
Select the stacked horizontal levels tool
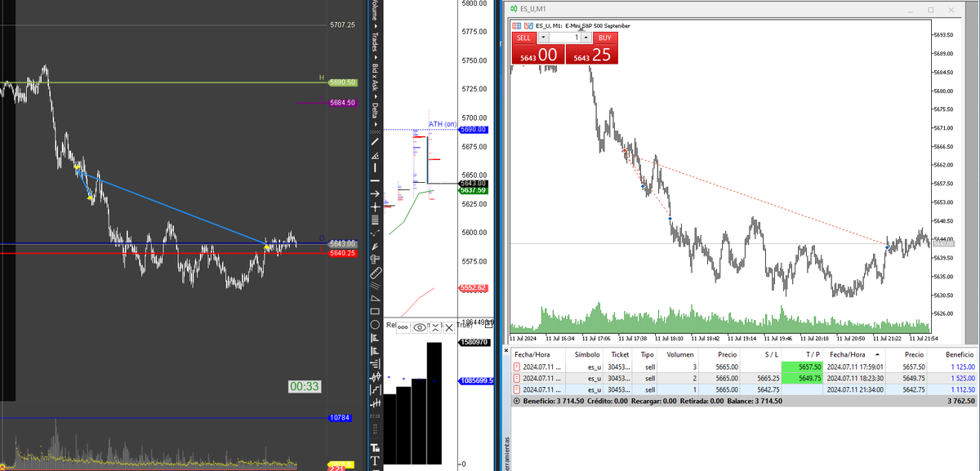pyautogui.click(x=375, y=220)
